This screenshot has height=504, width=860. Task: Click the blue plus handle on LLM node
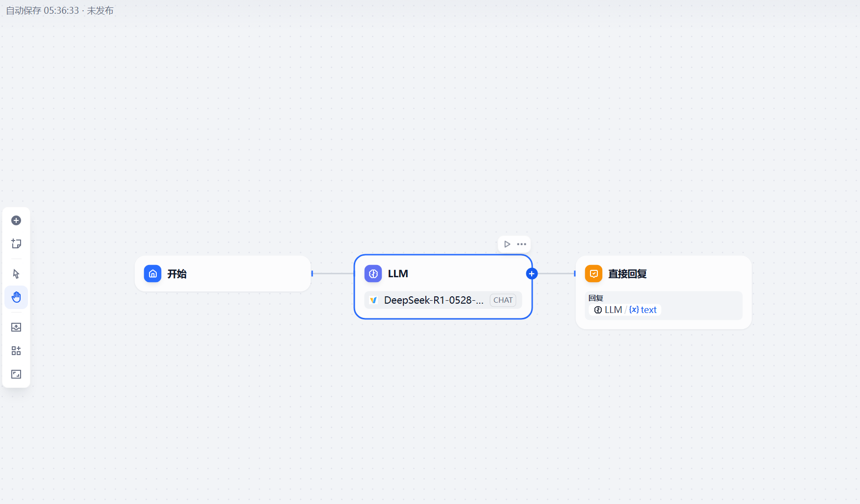pyautogui.click(x=532, y=274)
